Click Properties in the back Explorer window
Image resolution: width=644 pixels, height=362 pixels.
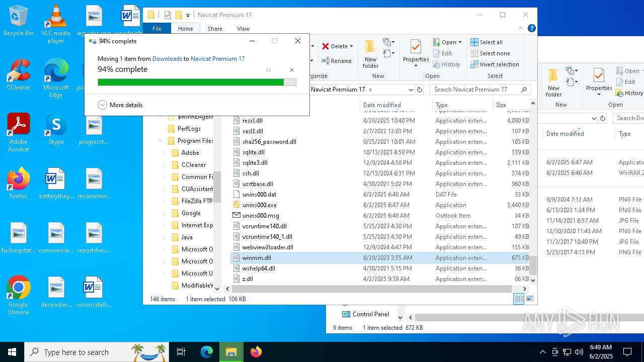click(599, 82)
